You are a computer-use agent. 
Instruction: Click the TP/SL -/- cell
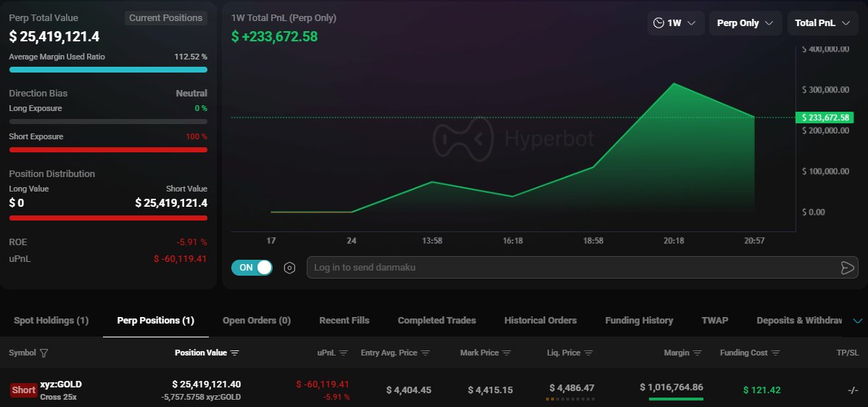[x=853, y=390]
